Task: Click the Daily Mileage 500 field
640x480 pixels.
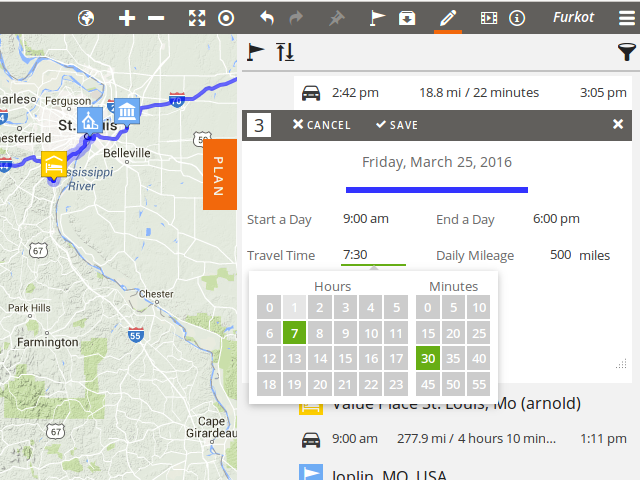Action: (560, 255)
